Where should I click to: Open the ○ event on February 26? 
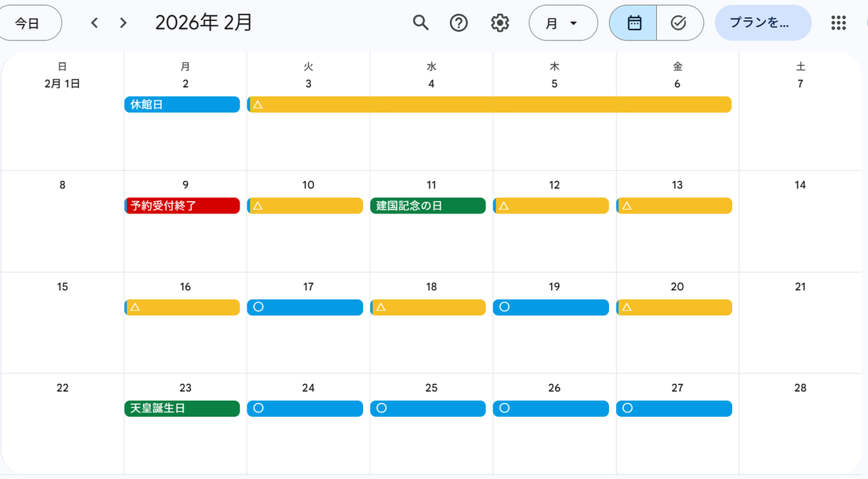[550, 408]
